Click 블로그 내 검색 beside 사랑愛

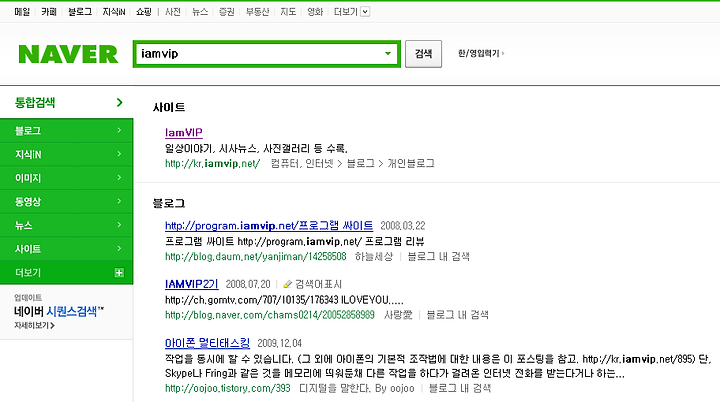point(457,315)
